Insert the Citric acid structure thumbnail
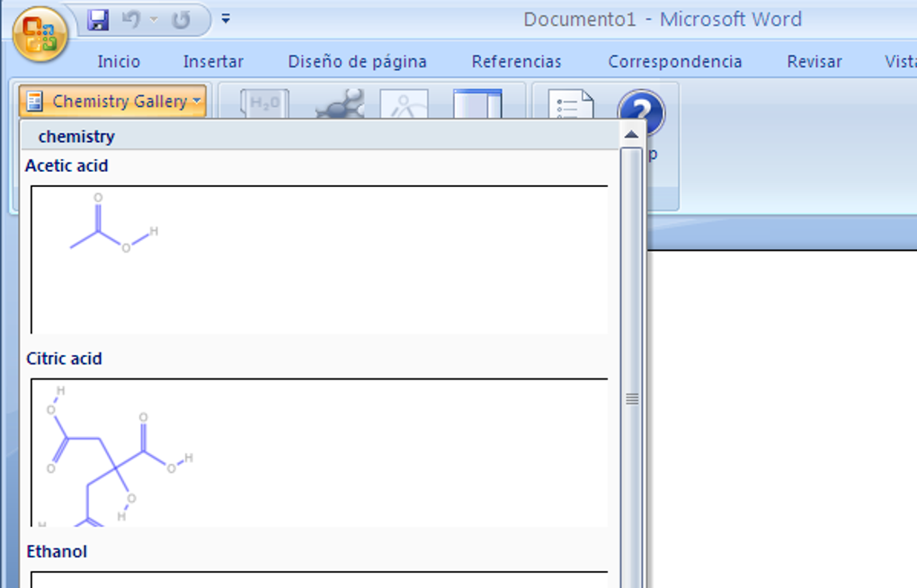Viewport: 917px width, 588px height. [319, 452]
